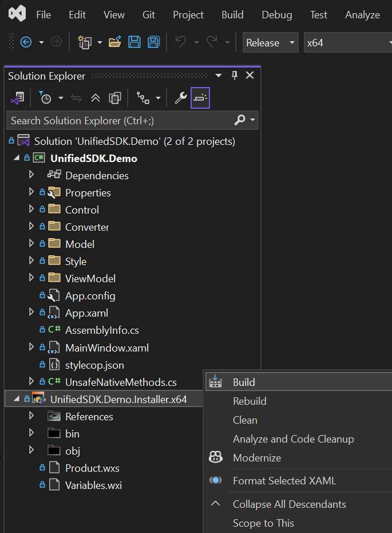Viewport: 392px width, 533px height.
Task: Click the Switch Views icon in Solution Explorer
Action: pyautogui.click(x=17, y=98)
